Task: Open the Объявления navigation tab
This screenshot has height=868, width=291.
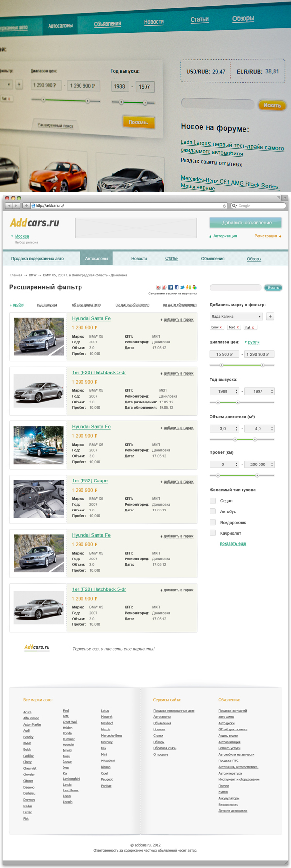Action: pyautogui.click(x=212, y=259)
